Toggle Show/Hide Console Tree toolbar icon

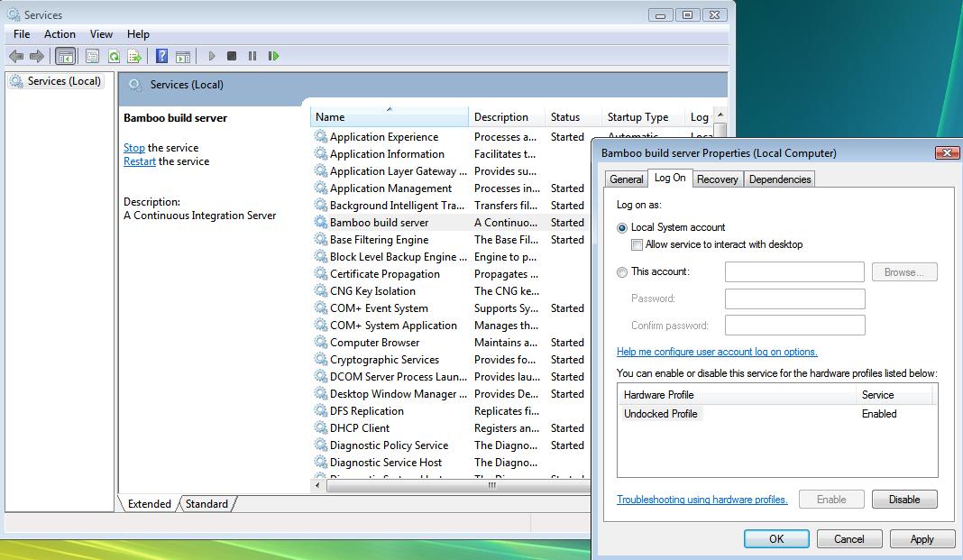(65, 57)
